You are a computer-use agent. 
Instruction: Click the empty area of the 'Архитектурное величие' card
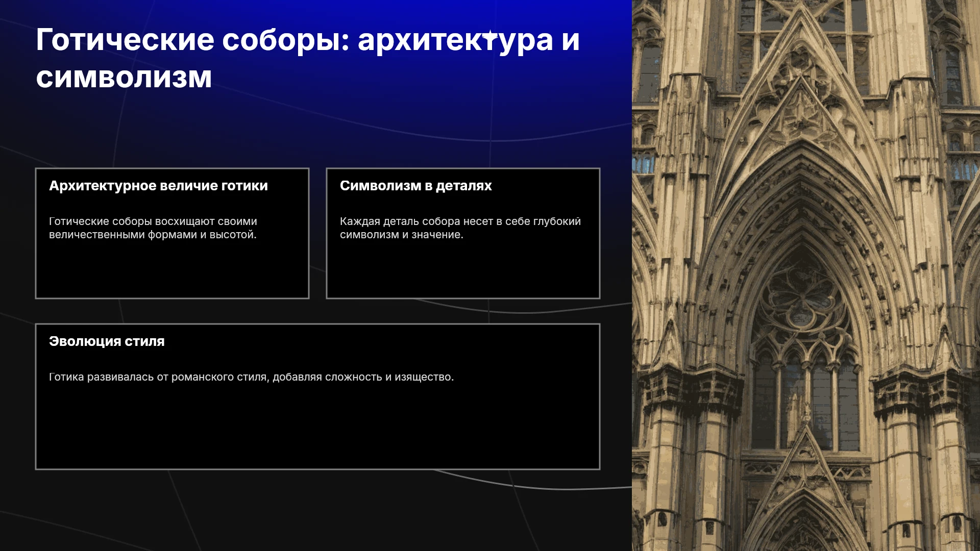pos(172,270)
